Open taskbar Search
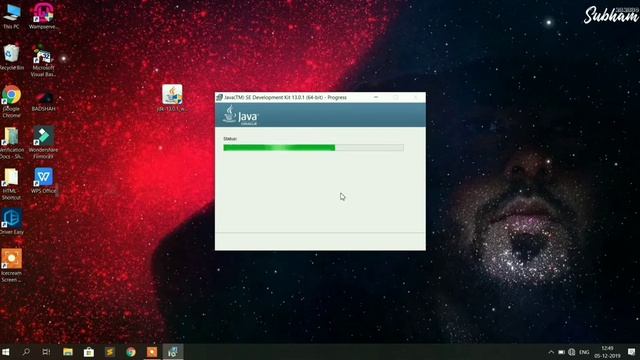Viewport: 640px width, 360px height. click(x=26, y=352)
